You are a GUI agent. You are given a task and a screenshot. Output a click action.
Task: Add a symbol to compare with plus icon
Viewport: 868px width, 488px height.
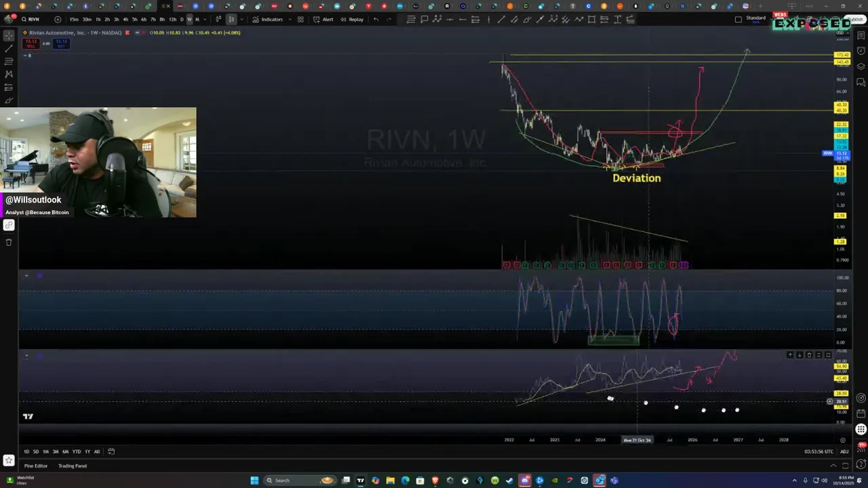(58, 20)
